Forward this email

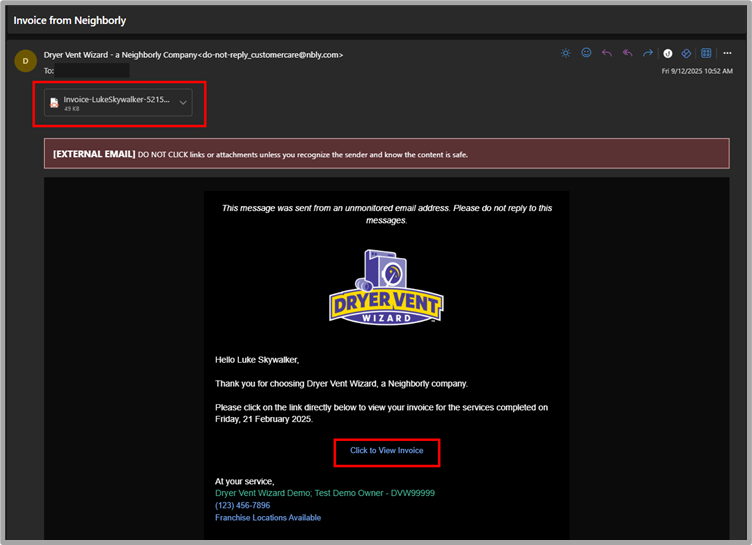pos(647,53)
